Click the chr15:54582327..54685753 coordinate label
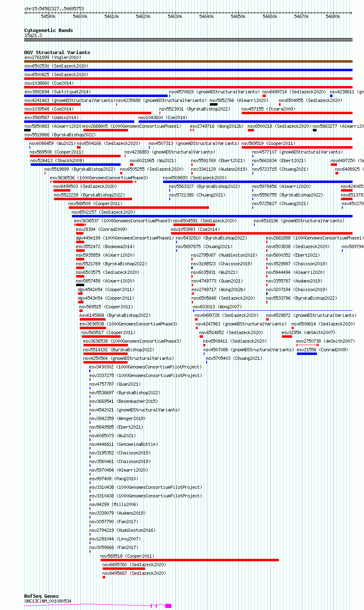 pos(54,9)
